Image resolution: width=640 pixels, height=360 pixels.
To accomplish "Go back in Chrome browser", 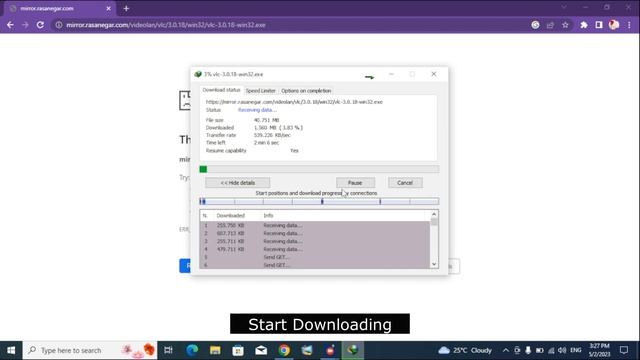I will (x=10, y=25).
